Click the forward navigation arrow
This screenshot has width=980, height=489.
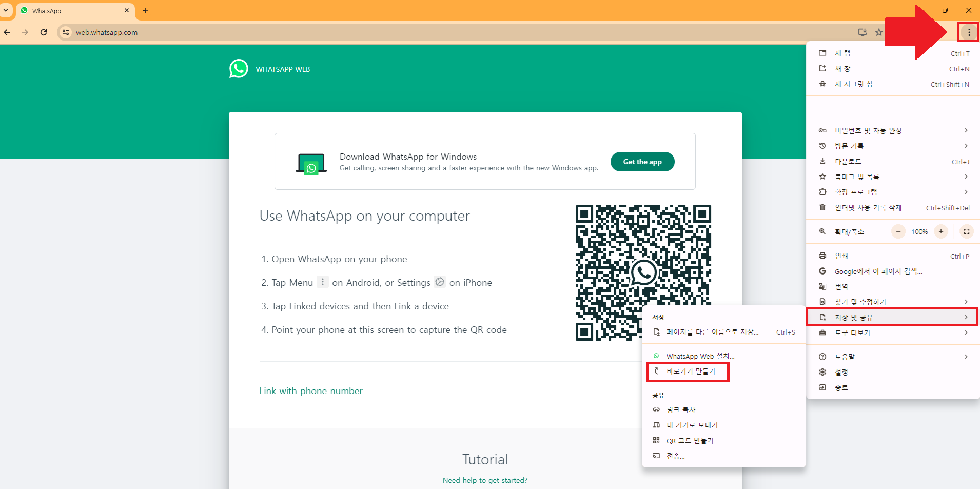[25, 32]
